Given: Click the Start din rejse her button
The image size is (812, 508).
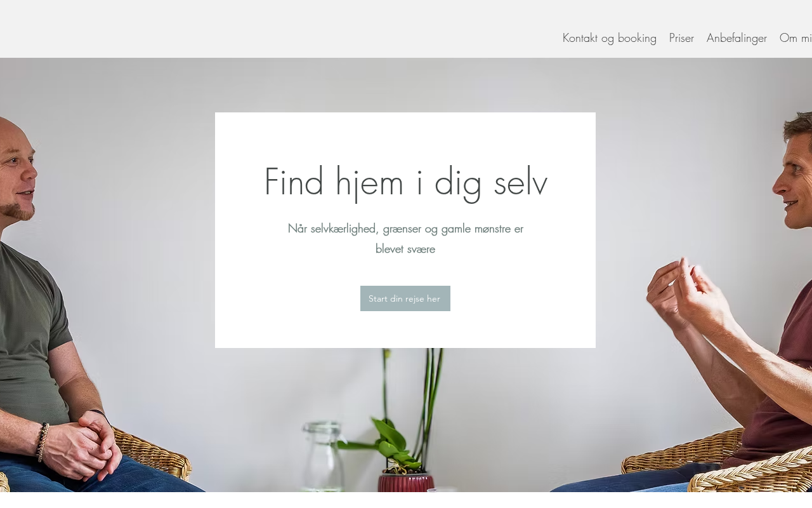Looking at the screenshot, I should coord(405,298).
